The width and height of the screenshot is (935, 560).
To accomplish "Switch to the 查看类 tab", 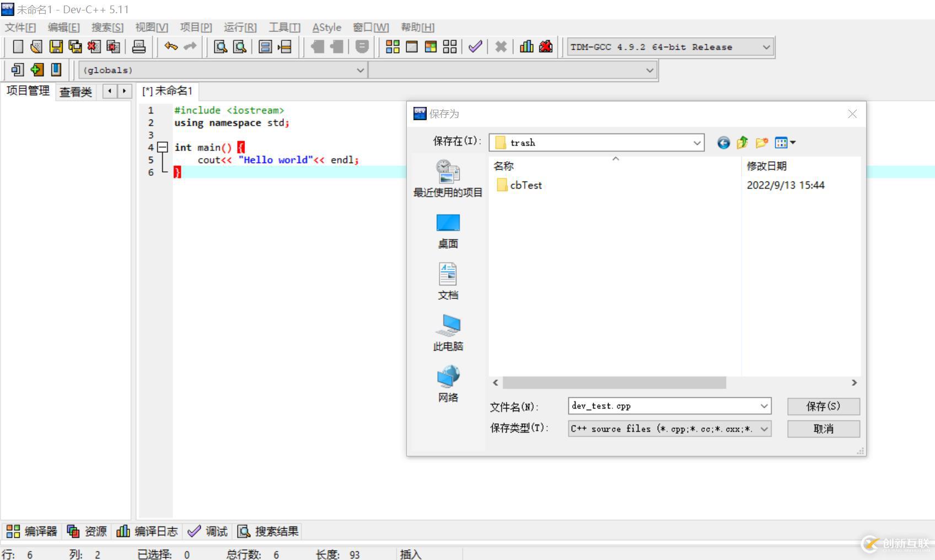I will point(76,91).
